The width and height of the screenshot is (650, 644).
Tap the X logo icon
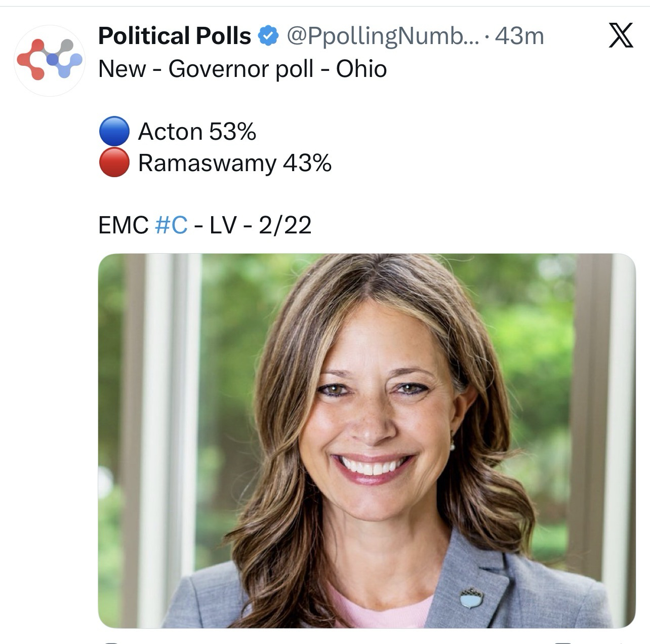click(x=621, y=36)
